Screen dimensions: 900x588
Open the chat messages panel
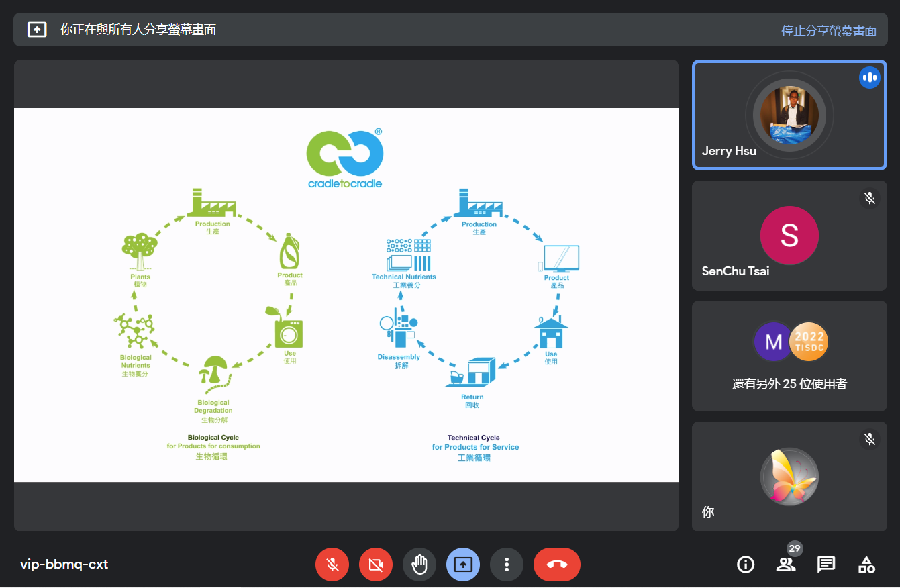tap(826, 565)
